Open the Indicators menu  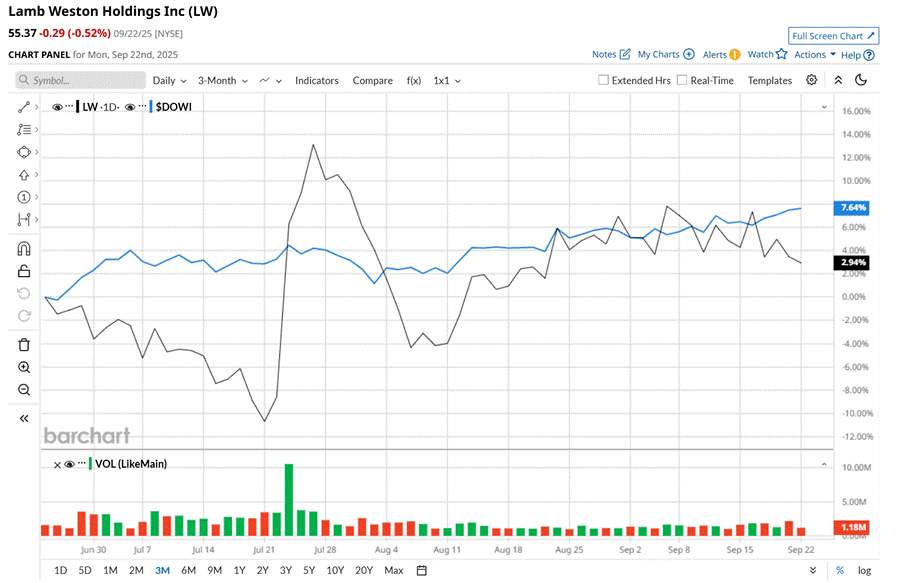tap(317, 81)
